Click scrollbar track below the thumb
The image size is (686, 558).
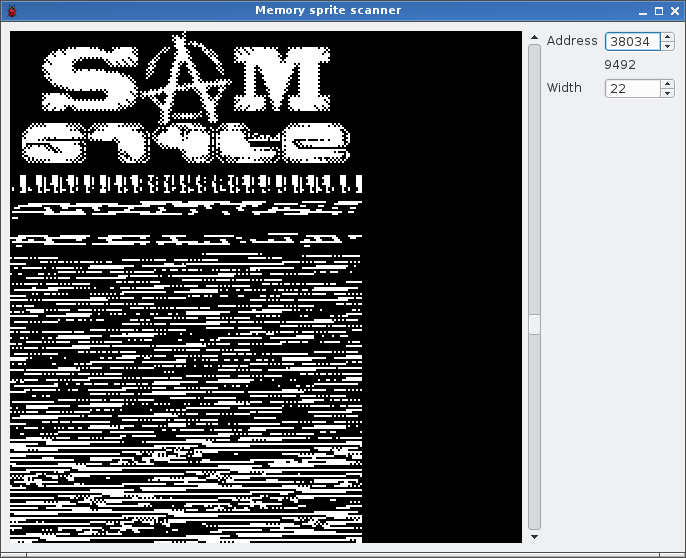pos(534,430)
